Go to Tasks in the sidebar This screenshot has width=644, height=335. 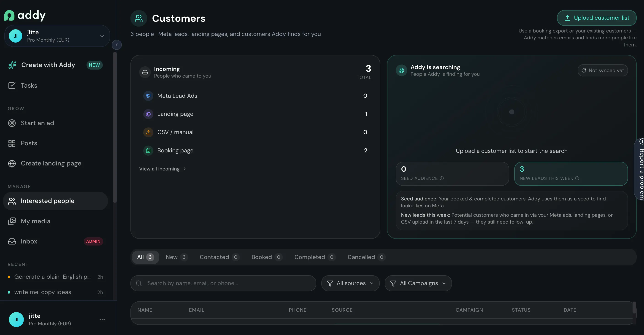(55, 86)
